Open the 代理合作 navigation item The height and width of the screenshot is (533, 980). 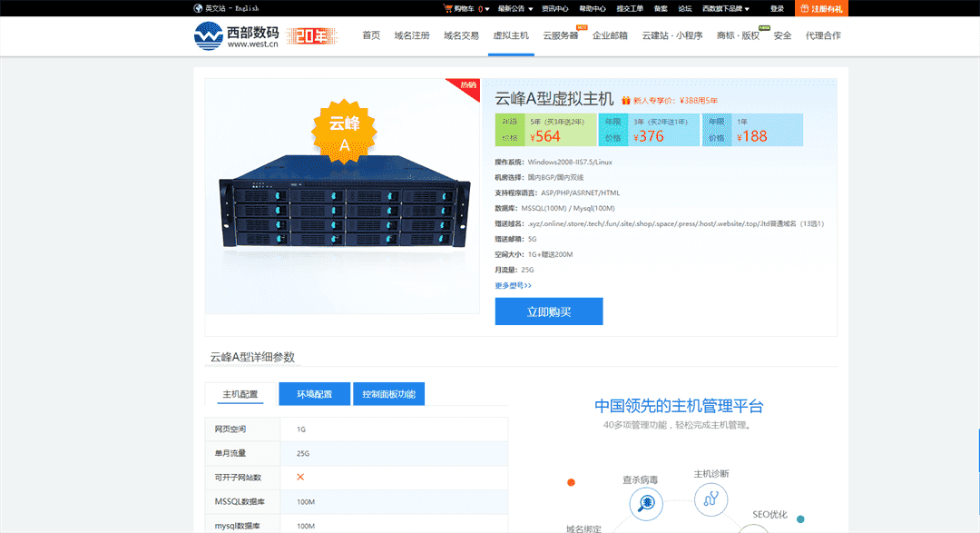(823, 35)
